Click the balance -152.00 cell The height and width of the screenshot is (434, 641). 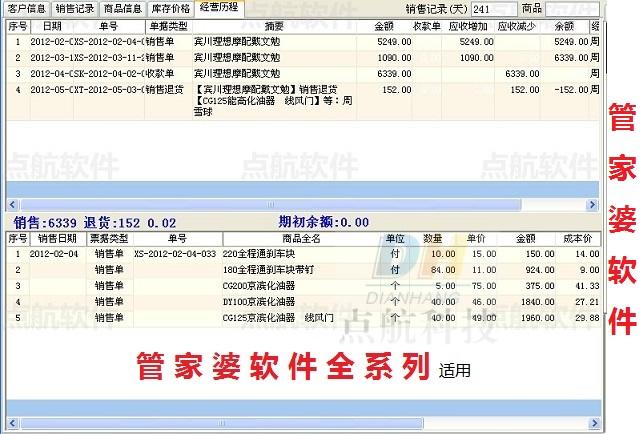(x=571, y=90)
